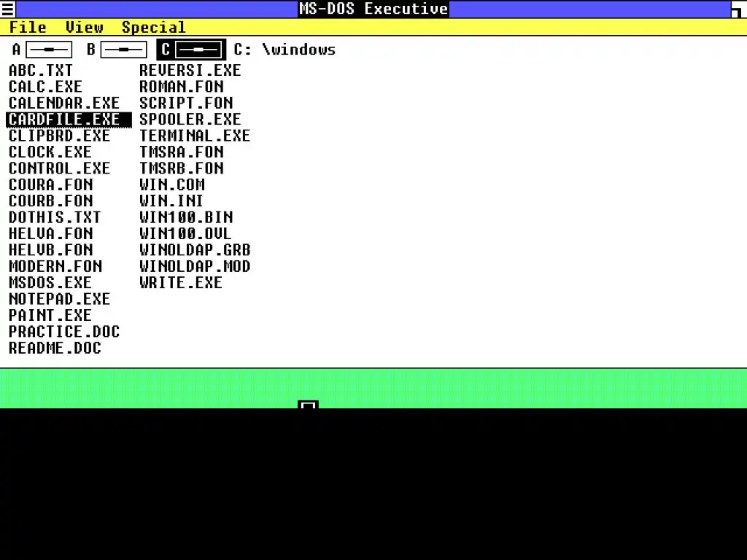
Task: Select SCRIPT.FON font file
Action: [186, 103]
